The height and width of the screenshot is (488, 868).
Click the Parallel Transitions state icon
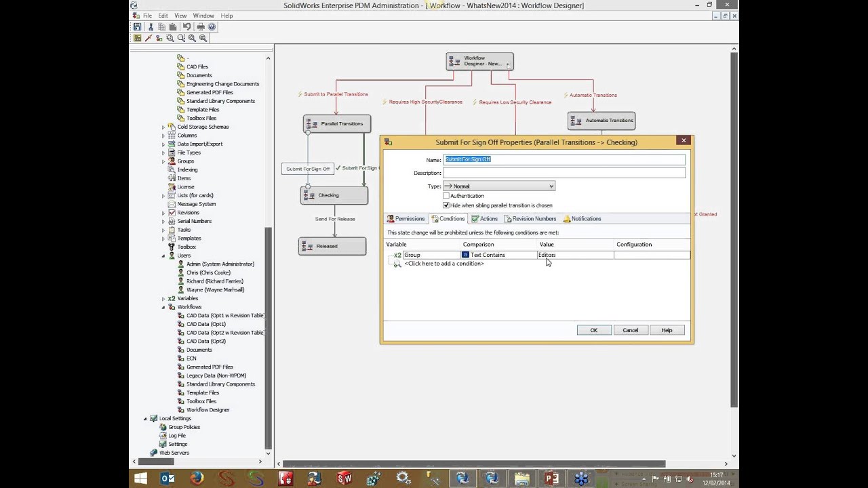tap(311, 124)
